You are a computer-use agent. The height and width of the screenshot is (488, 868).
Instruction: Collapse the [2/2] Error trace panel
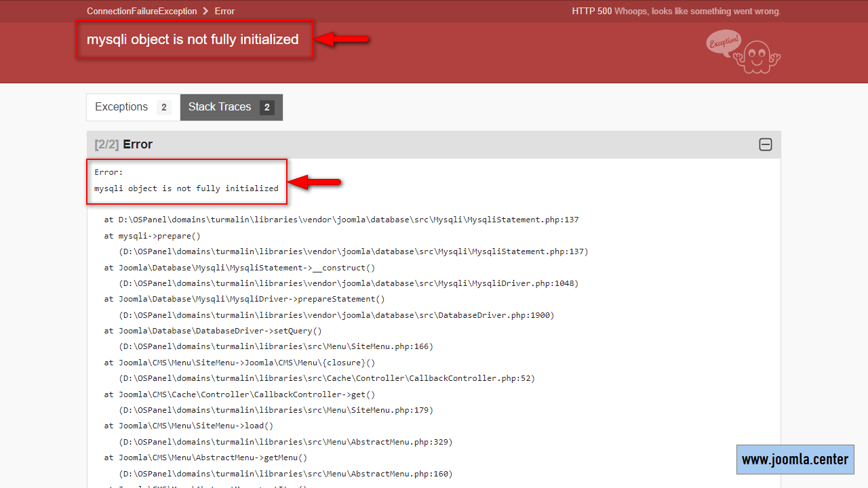pos(766,144)
